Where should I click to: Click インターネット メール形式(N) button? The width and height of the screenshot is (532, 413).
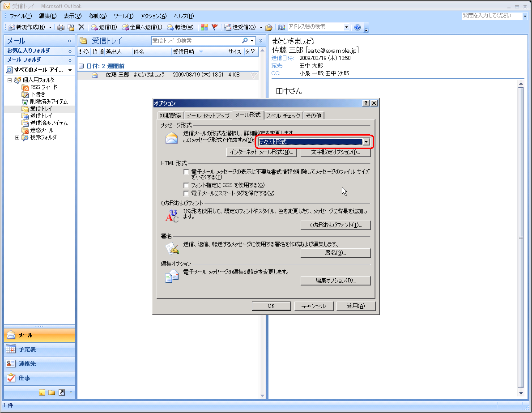(x=261, y=153)
